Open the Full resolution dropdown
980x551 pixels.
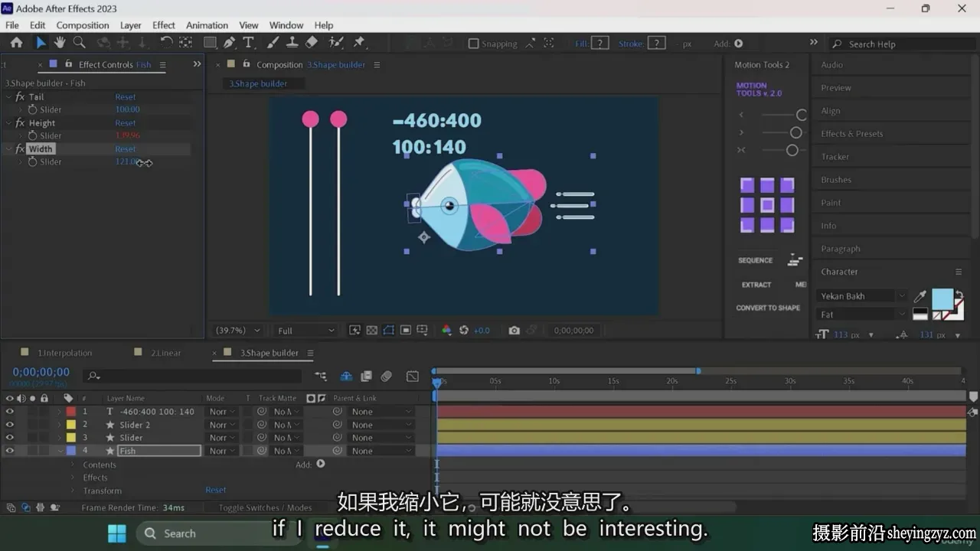point(305,331)
